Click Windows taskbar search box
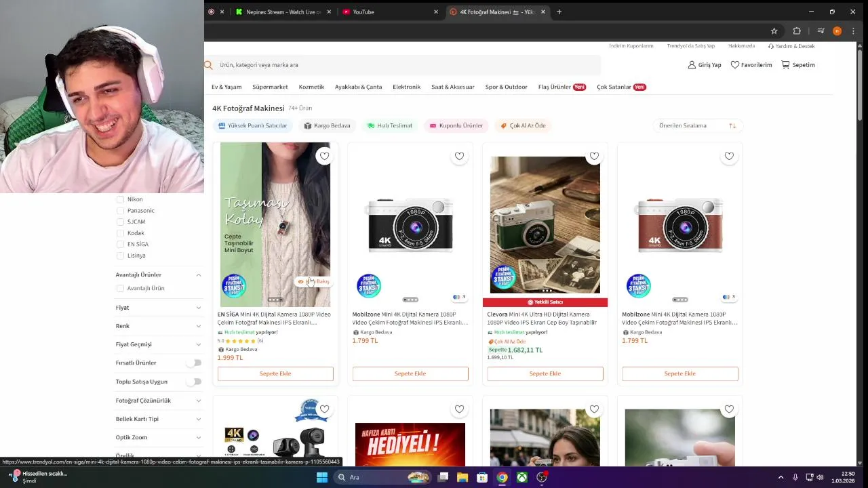 384,477
